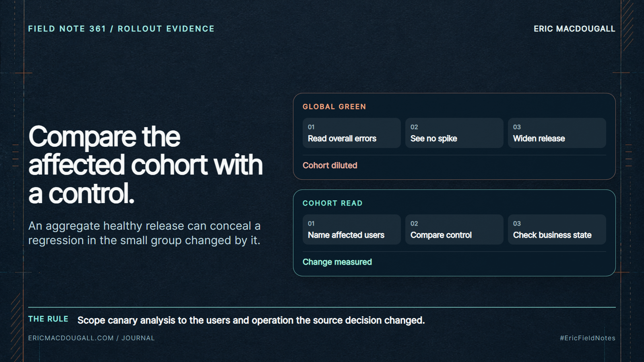Select the 'Name affected users' card
Viewport: 644px width, 362px height.
351,229
